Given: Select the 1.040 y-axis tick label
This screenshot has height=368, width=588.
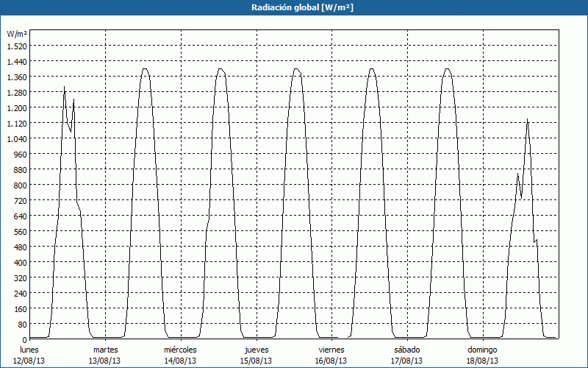Looking at the screenshot, I should pos(16,138).
